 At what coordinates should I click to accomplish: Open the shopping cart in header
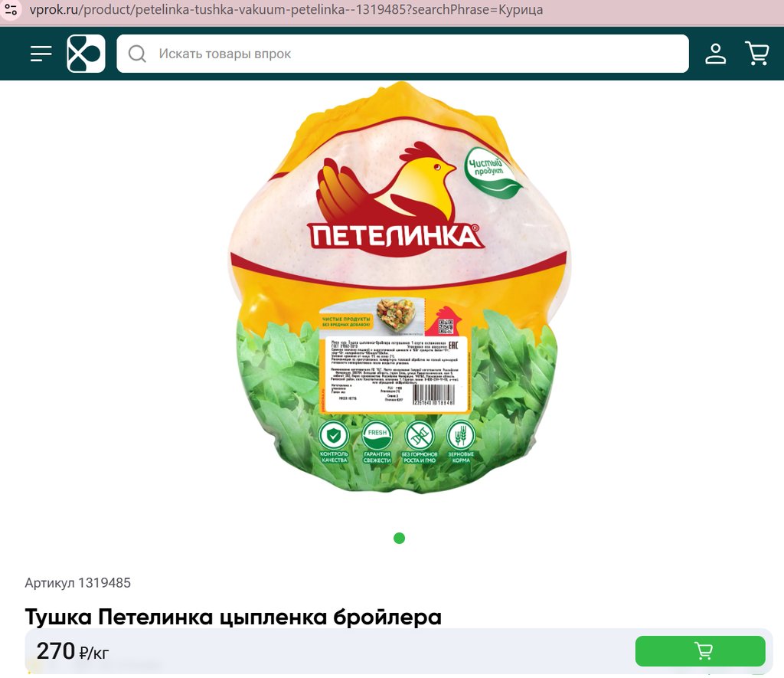coord(757,54)
